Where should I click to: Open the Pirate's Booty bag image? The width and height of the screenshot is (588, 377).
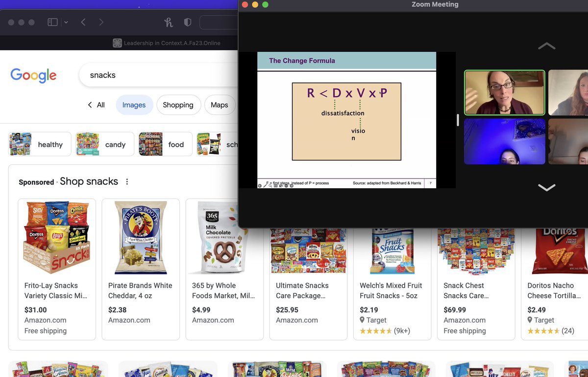click(141, 237)
